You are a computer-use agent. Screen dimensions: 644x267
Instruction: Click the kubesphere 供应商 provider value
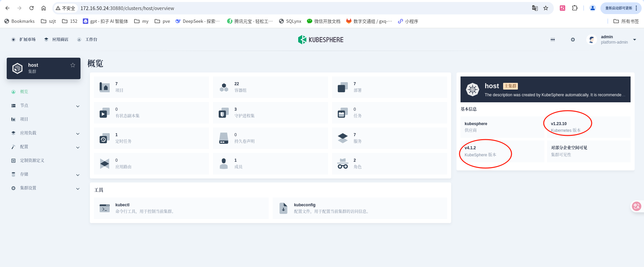pos(476,124)
